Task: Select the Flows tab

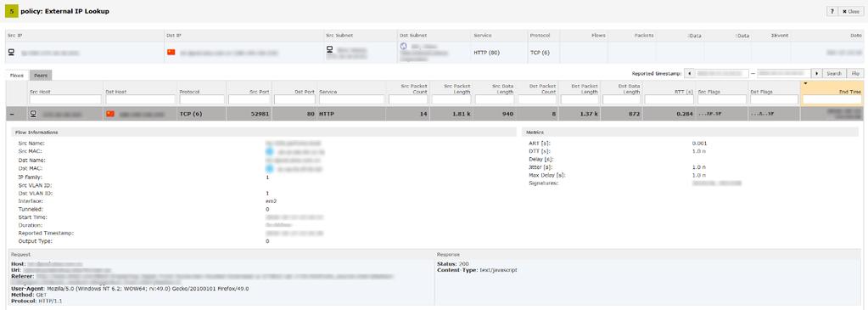Action: [17, 75]
